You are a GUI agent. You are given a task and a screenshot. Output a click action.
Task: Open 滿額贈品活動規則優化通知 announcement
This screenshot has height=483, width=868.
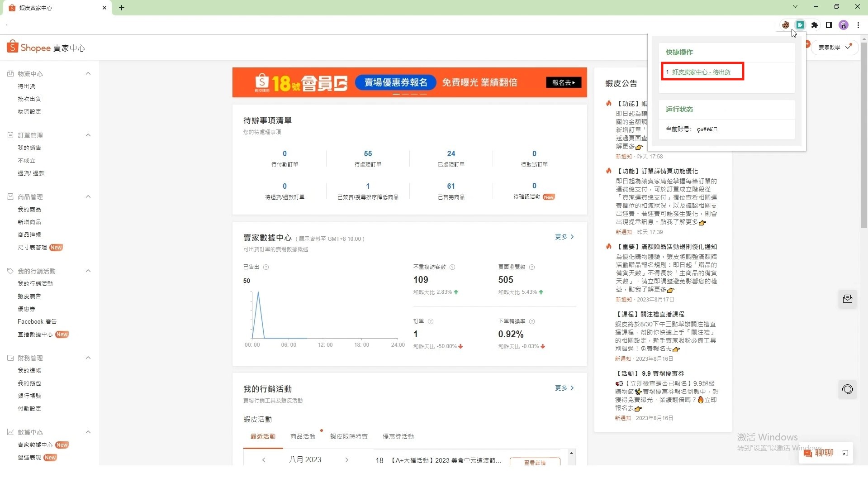pos(667,247)
